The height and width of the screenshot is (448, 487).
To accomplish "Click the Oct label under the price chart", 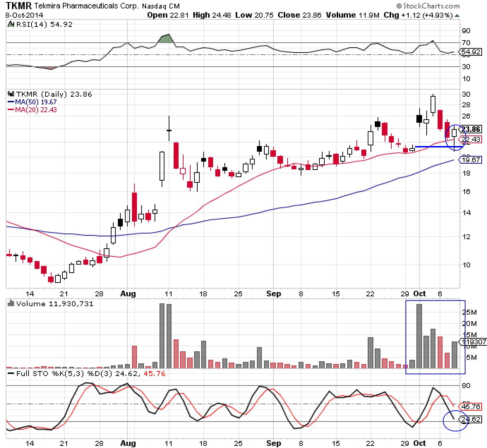I will pyautogui.click(x=420, y=293).
